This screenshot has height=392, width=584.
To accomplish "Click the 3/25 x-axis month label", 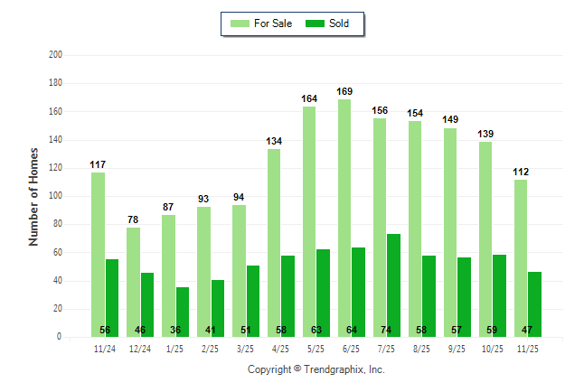I will tap(245, 348).
